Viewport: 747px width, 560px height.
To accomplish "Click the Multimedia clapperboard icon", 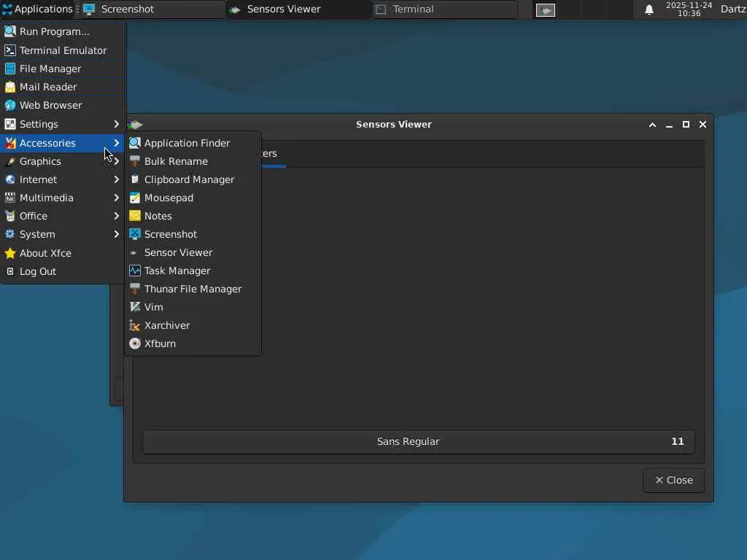I will [10, 198].
